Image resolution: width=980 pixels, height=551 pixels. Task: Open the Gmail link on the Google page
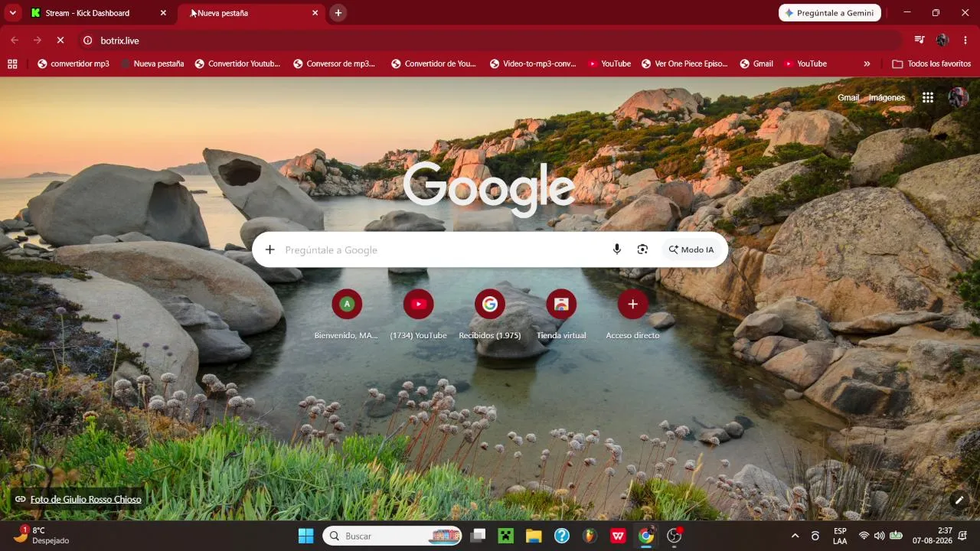point(848,97)
